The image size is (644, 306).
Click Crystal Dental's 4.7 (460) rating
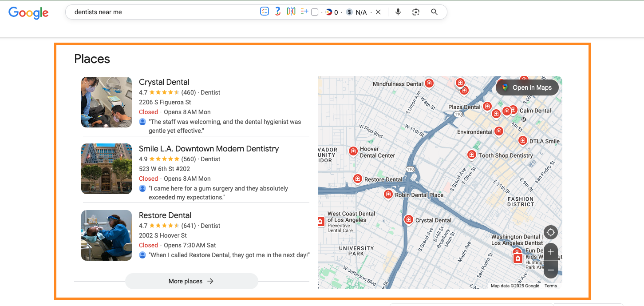tap(167, 92)
